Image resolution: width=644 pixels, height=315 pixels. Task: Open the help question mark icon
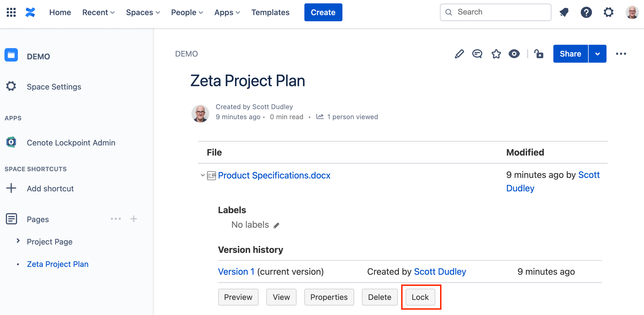click(586, 12)
